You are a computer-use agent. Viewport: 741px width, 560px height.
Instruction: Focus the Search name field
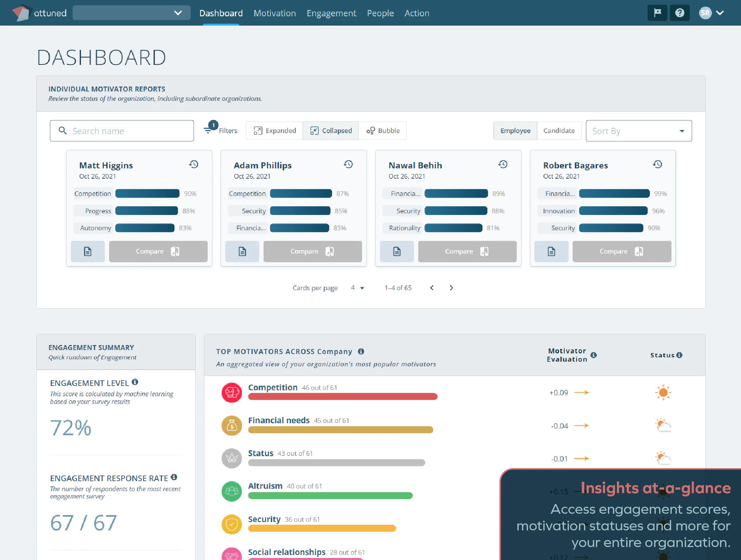(x=122, y=131)
